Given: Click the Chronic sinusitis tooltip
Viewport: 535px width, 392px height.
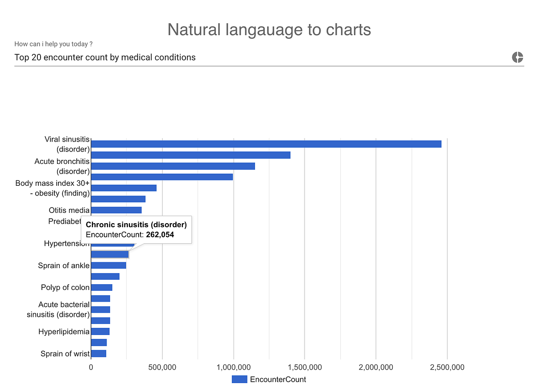Looking at the screenshot, I should (x=136, y=229).
